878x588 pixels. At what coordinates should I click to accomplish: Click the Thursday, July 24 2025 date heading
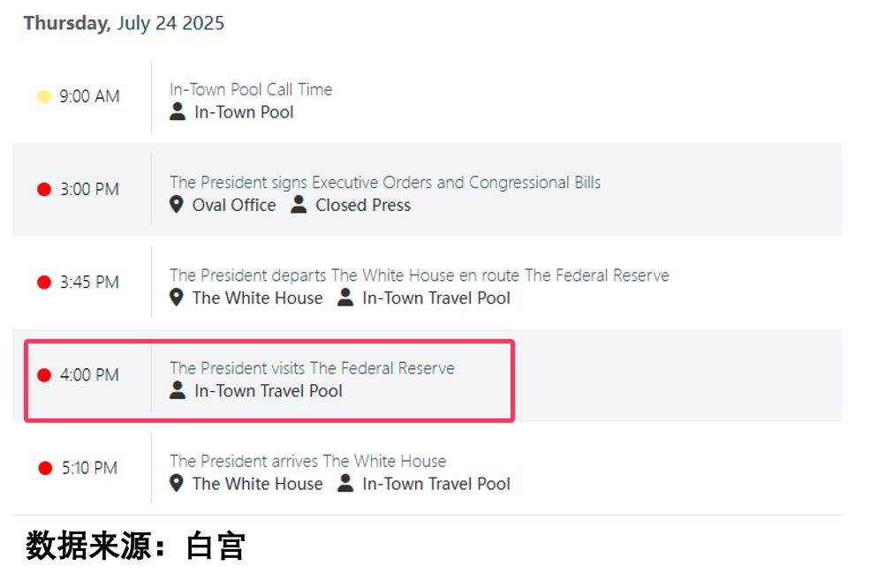(124, 23)
